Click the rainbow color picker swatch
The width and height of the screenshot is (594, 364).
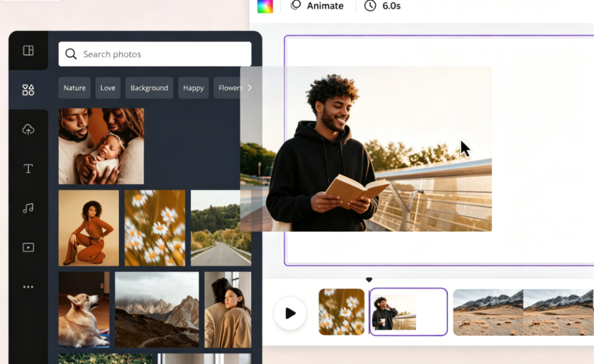265,6
